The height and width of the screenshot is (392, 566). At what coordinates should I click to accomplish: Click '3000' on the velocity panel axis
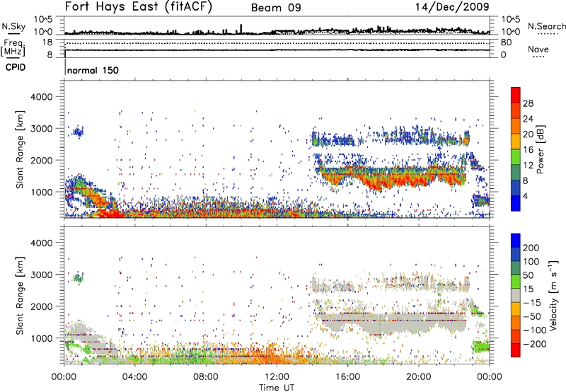(42, 275)
